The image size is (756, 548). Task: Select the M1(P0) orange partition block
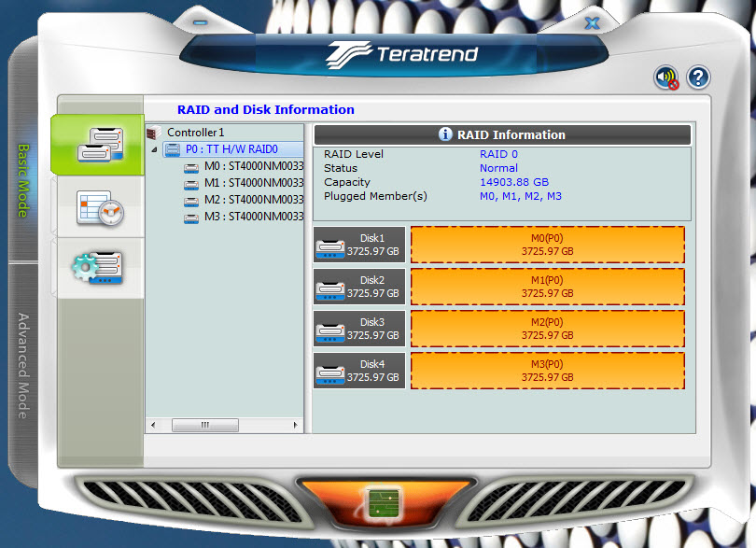click(547, 287)
